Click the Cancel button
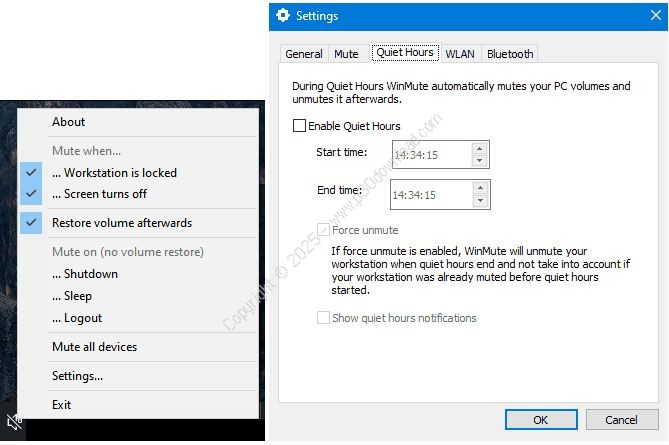Screen dimensions: 669x445 621,419
